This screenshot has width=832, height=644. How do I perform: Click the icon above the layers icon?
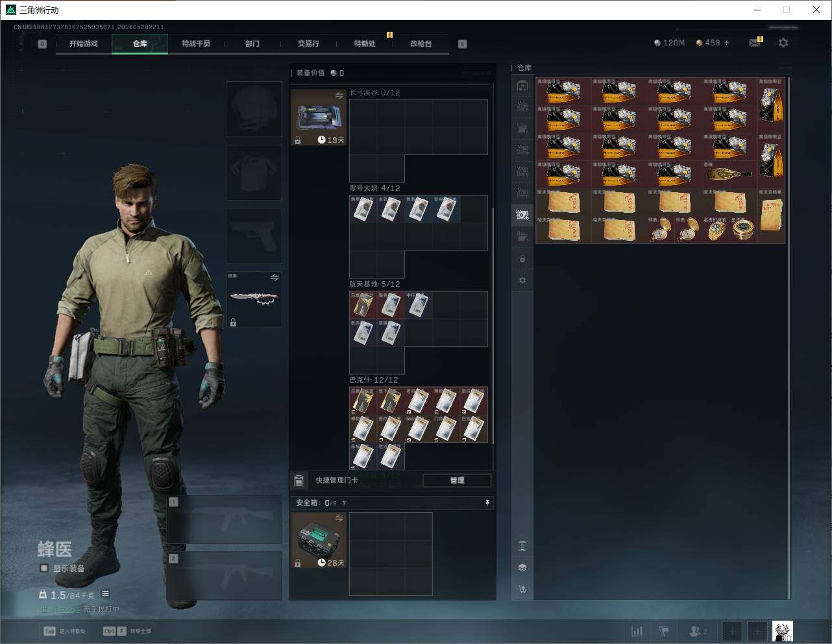pyautogui.click(x=522, y=546)
